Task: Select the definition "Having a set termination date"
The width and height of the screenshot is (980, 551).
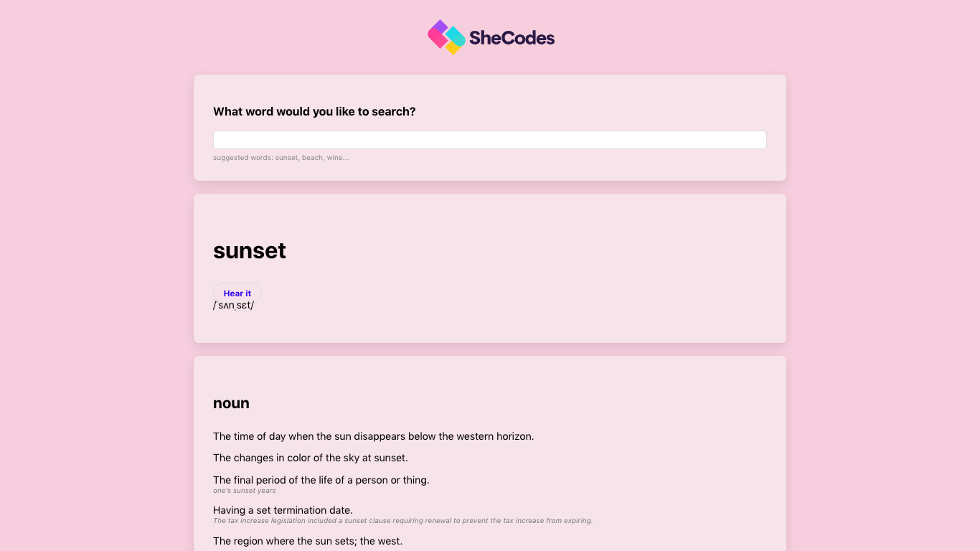Action: coord(283,510)
